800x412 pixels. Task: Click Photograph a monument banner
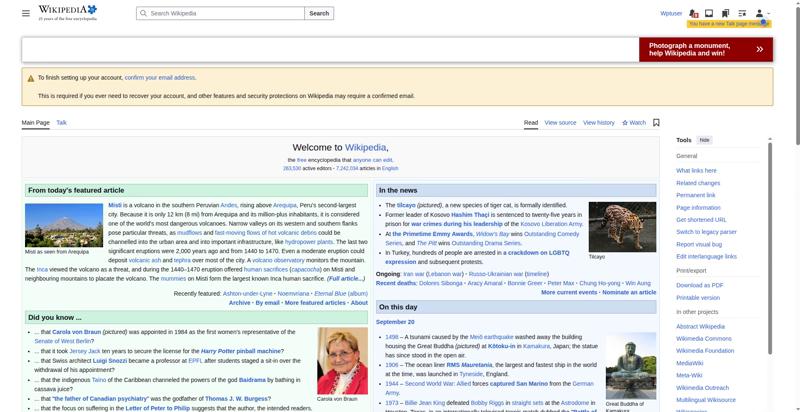(706, 49)
